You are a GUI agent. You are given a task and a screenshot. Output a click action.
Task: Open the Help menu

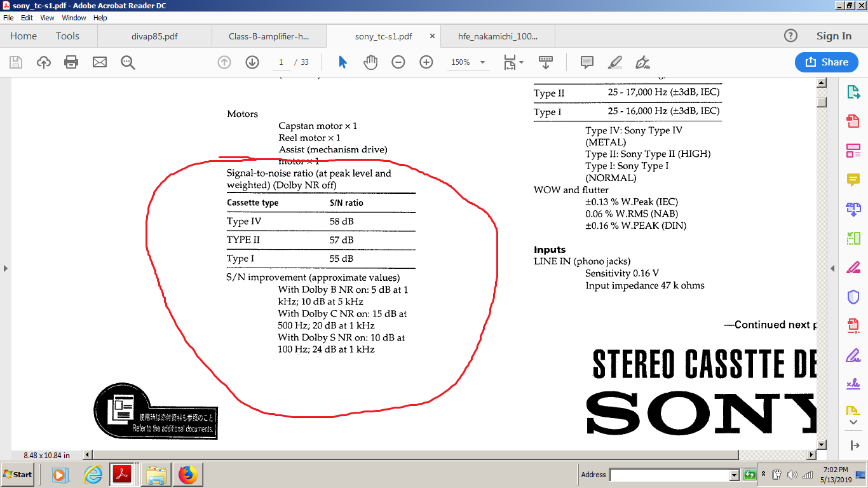(x=100, y=18)
